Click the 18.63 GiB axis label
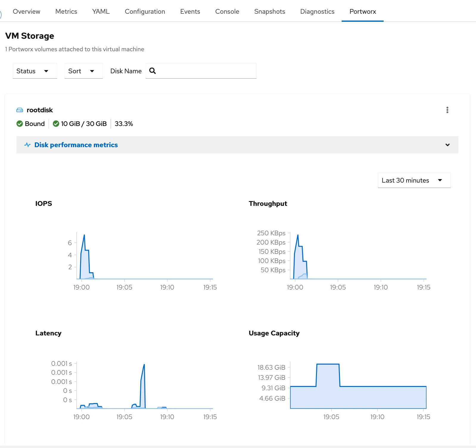Screen dimensions: 476x448 coord(271,367)
